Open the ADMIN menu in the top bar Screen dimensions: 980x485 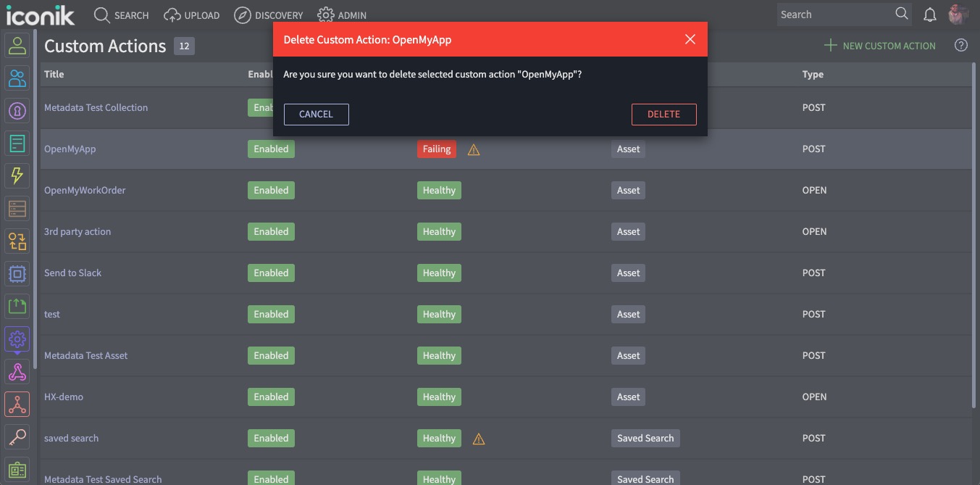pyautogui.click(x=341, y=14)
